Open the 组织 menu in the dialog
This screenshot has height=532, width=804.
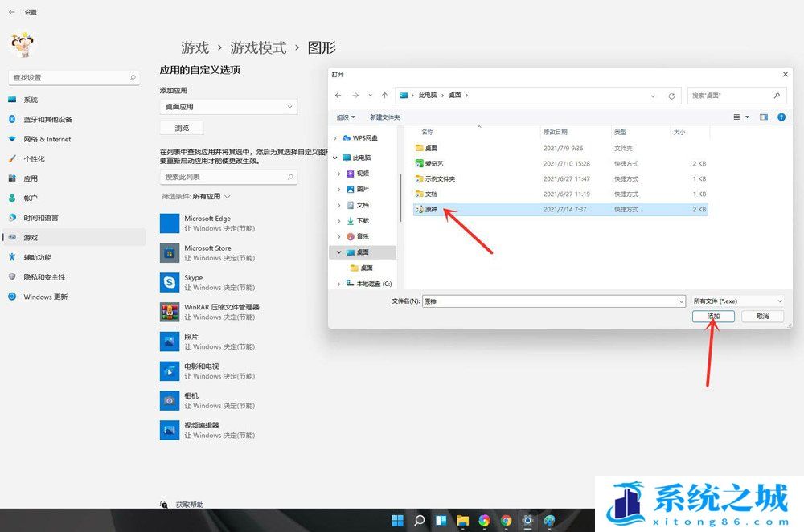pos(347,117)
